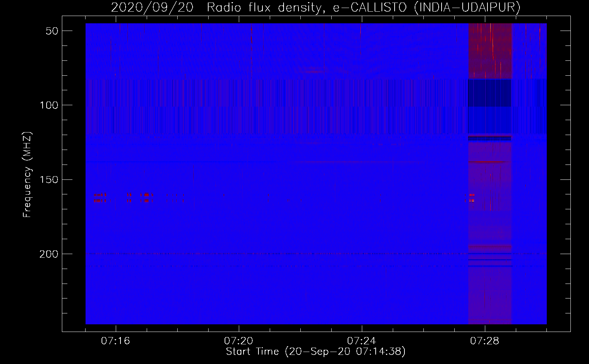Click the 'Frequency (MHZ)' y-axis label
The height and width of the screenshot is (364, 589).
click(27, 174)
